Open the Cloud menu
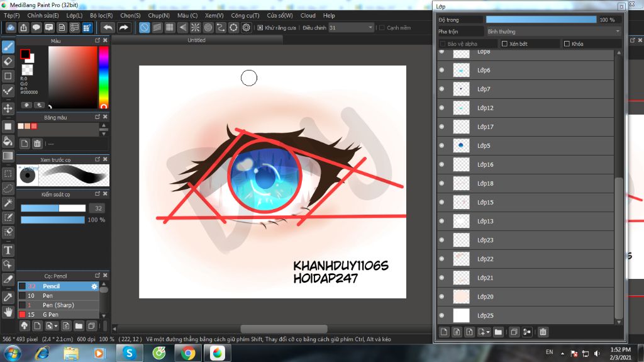The width and height of the screenshot is (644, 362). (308, 15)
